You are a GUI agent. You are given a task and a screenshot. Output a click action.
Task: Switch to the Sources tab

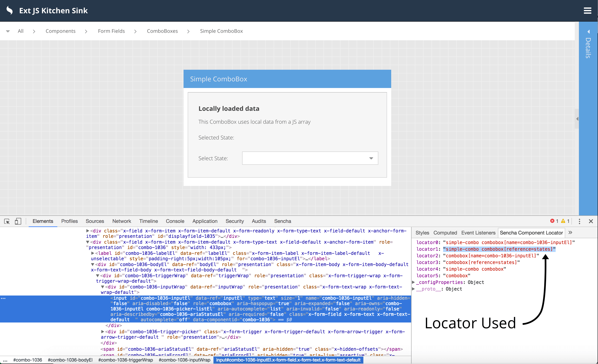pyautogui.click(x=95, y=221)
